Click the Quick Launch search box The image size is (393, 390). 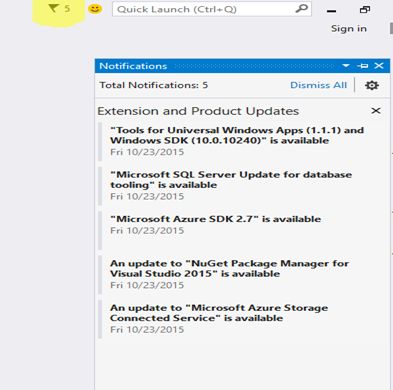click(x=211, y=9)
